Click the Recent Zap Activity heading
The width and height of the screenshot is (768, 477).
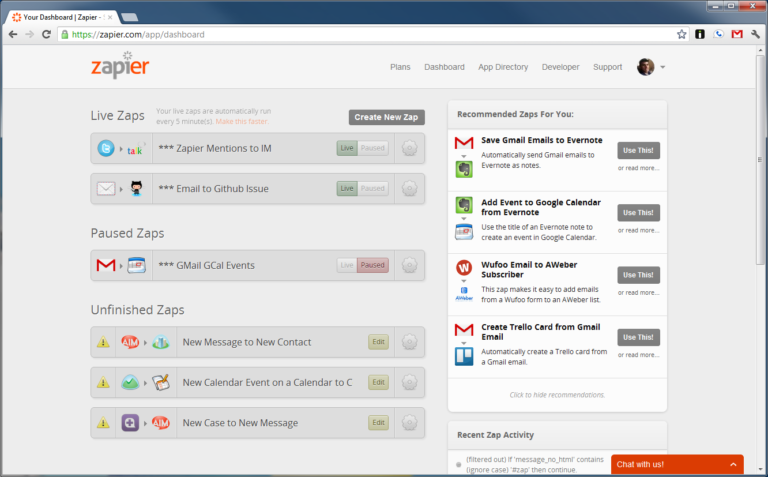pyautogui.click(x=495, y=435)
